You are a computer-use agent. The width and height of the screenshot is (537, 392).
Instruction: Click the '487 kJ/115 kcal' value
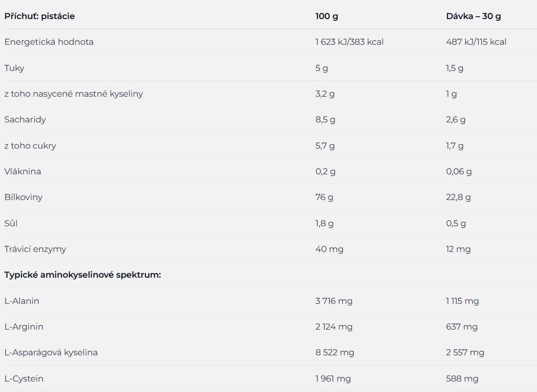pyautogui.click(x=476, y=42)
